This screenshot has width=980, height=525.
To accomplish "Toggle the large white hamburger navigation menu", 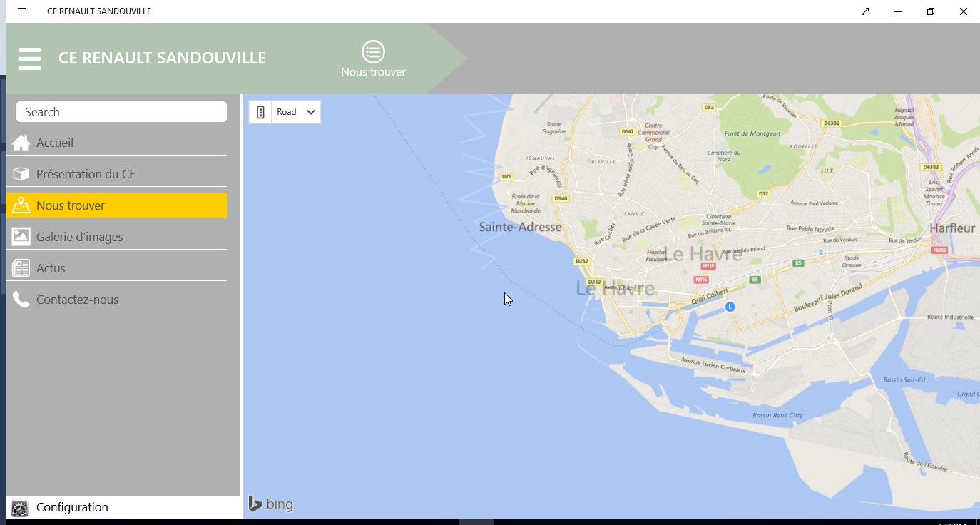I will click(x=30, y=58).
